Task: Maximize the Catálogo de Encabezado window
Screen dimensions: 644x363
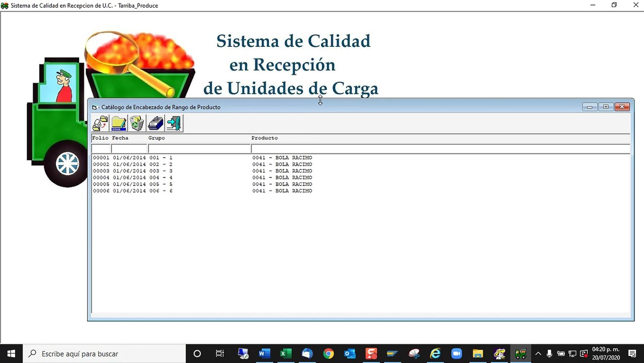Action: point(606,107)
